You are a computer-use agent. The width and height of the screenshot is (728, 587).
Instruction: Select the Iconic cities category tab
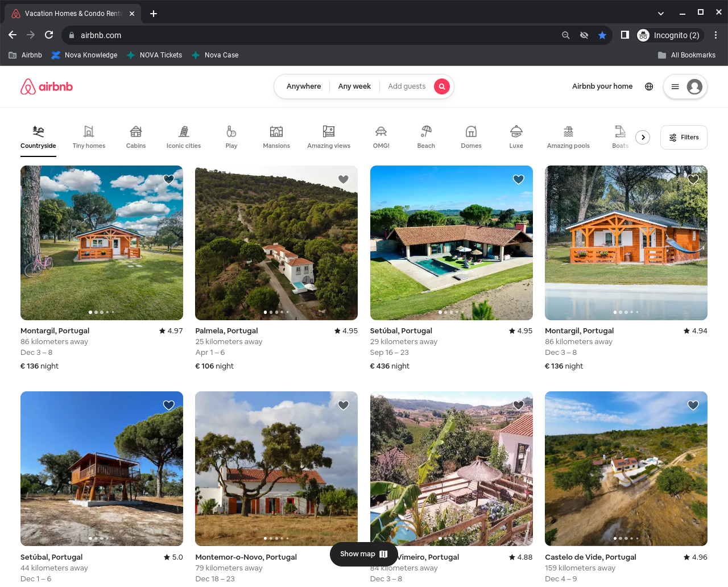tap(184, 137)
